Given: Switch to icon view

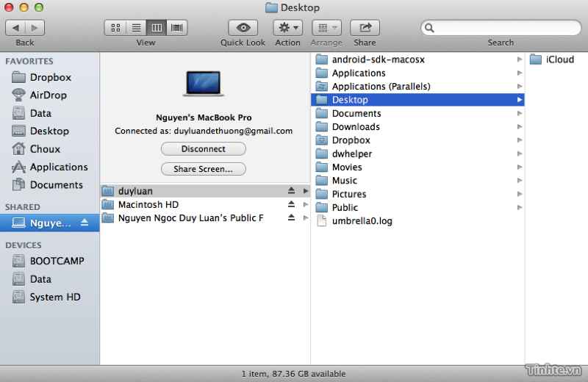Looking at the screenshot, I should tap(115, 28).
